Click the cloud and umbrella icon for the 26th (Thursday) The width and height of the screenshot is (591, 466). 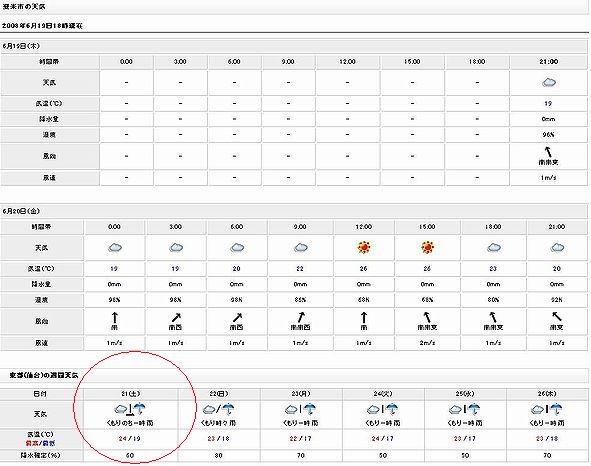click(x=547, y=409)
